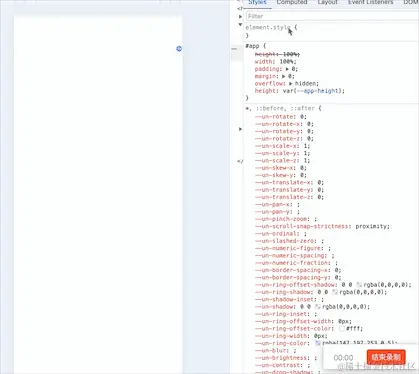Open the Event Listeners tab
Screen dimensions: 419x374
370,2
